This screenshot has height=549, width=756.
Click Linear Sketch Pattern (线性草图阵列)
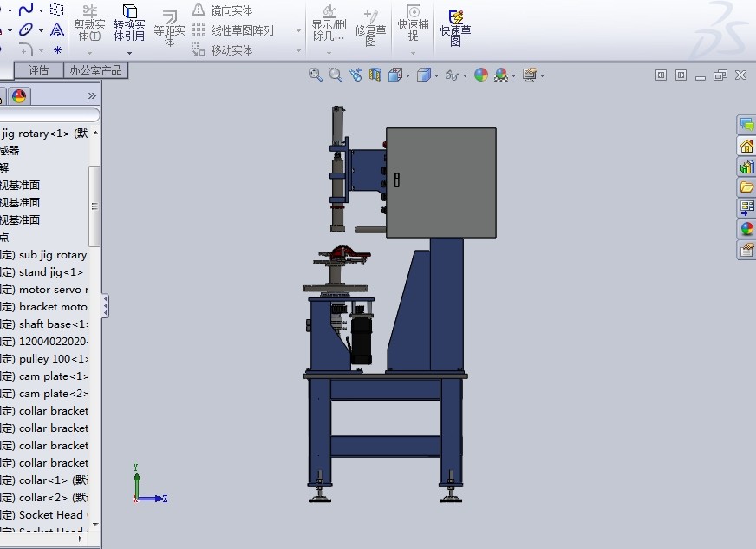pyautogui.click(x=233, y=30)
